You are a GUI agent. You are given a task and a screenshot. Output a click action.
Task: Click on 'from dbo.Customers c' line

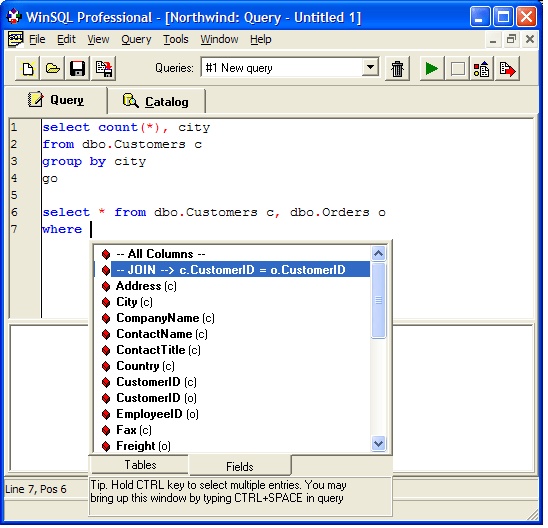122,144
